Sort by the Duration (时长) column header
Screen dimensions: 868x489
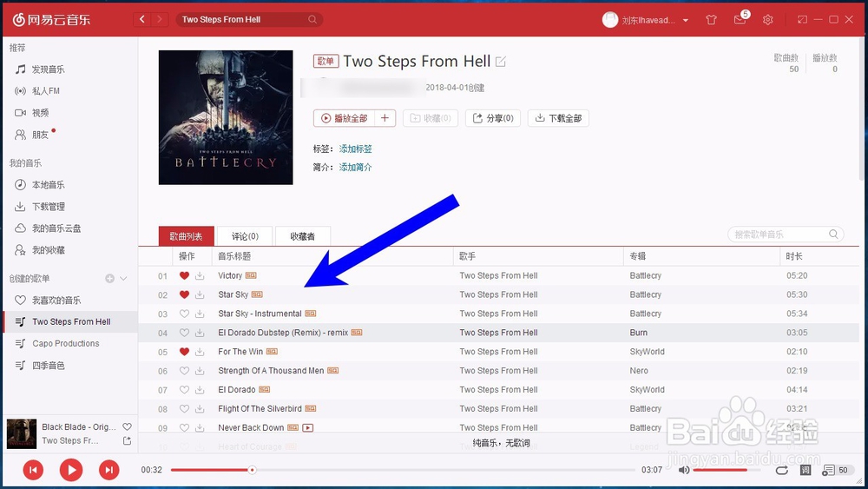click(794, 256)
